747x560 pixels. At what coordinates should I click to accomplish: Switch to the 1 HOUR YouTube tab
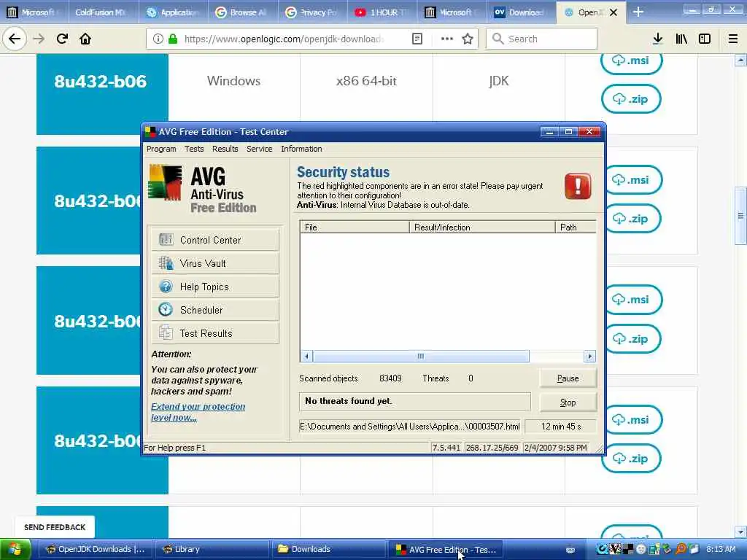(x=382, y=12)
